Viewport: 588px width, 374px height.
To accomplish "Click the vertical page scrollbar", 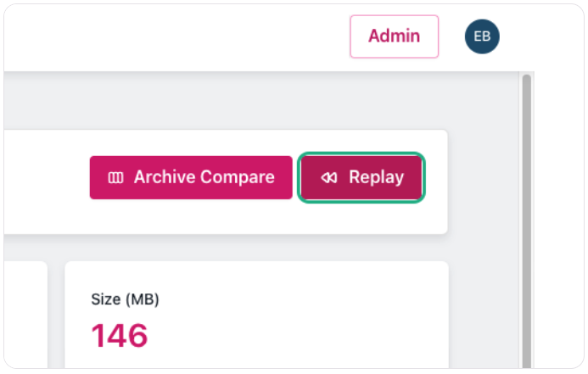I will (527, 221).
